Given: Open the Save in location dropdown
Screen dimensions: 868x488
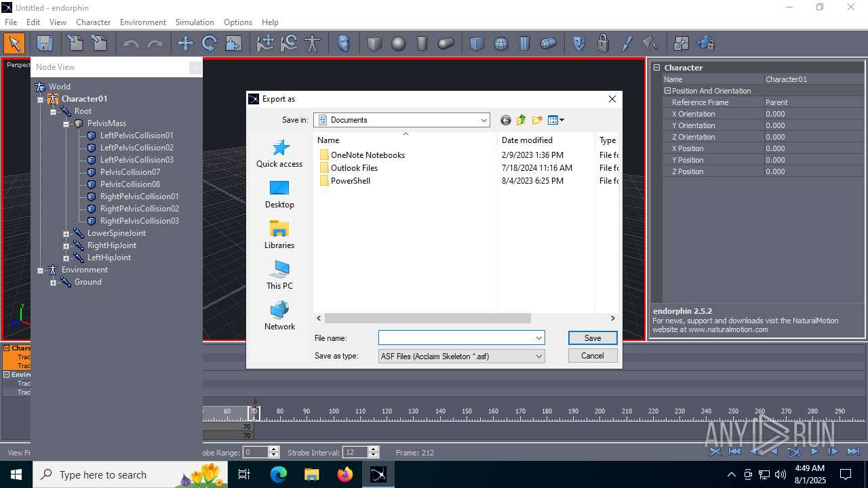Looking at the screenshot, I should click(484, 120).
